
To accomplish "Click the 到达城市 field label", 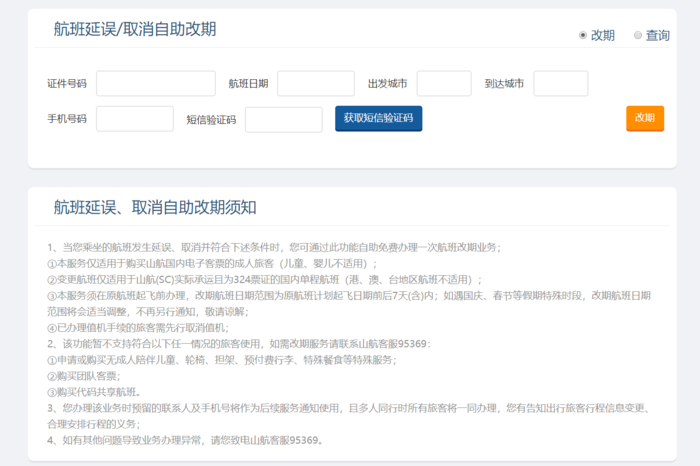I will pyautogui.click(x=504, y=84).
